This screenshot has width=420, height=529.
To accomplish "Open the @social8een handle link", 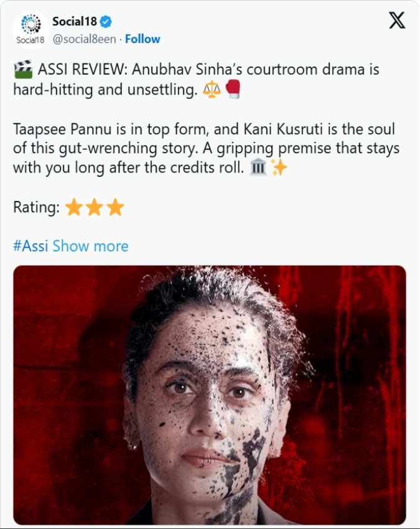I will [85, 39].
